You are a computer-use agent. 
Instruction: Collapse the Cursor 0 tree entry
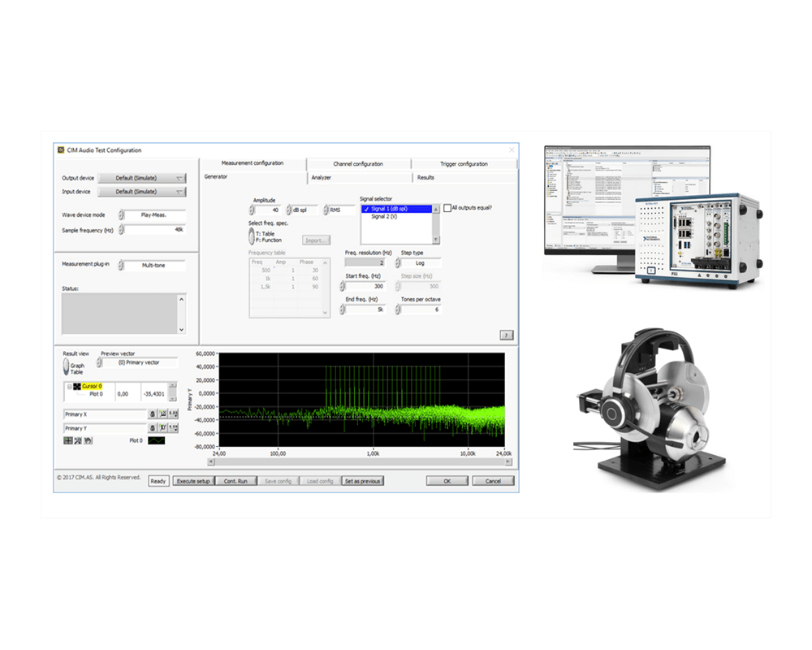[69, 386]
